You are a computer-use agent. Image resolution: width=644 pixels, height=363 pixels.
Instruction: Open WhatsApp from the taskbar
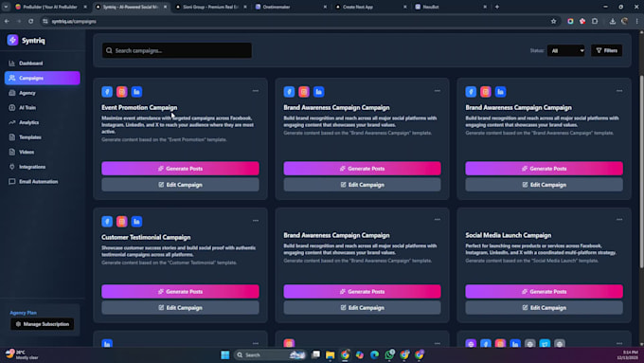click(x=389, y=354)
